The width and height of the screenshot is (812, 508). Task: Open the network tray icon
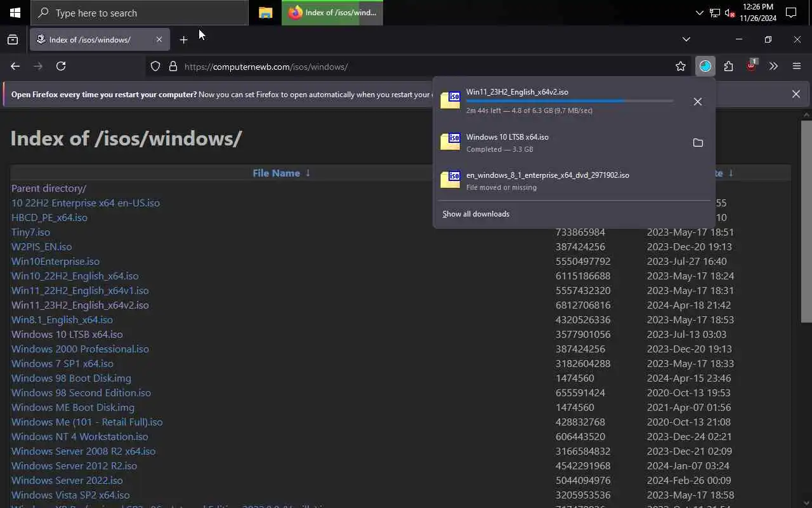(x=715, y=13)
